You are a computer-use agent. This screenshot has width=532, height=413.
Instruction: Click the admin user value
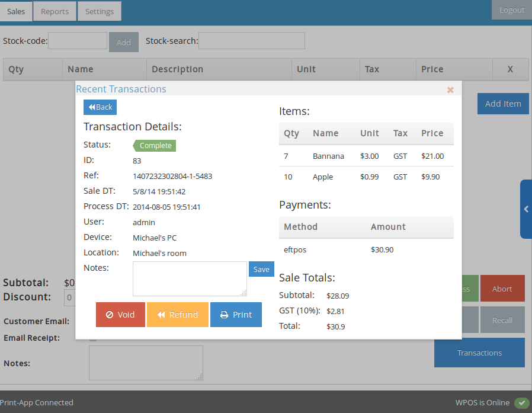tap(144, 223)
